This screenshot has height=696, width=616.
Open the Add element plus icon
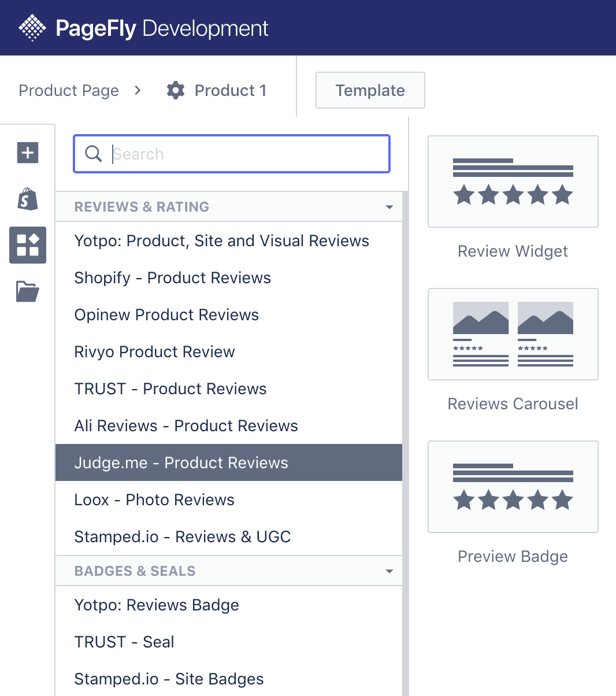[28, 153]
